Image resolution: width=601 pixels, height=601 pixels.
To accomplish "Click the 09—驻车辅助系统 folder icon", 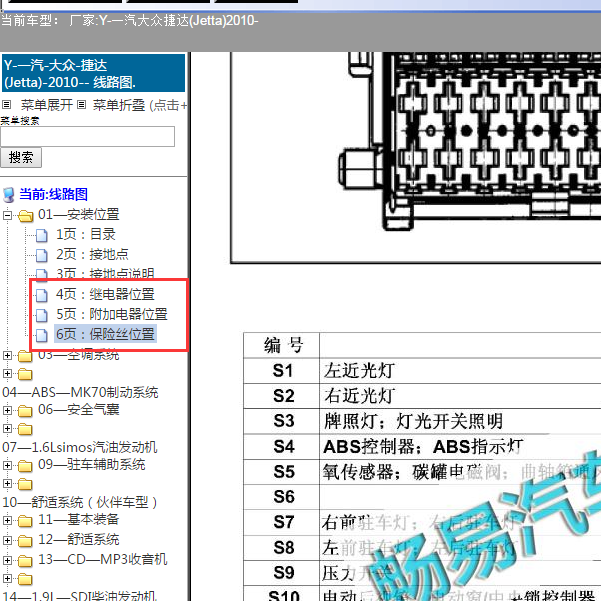I will (x=25, y=466).
